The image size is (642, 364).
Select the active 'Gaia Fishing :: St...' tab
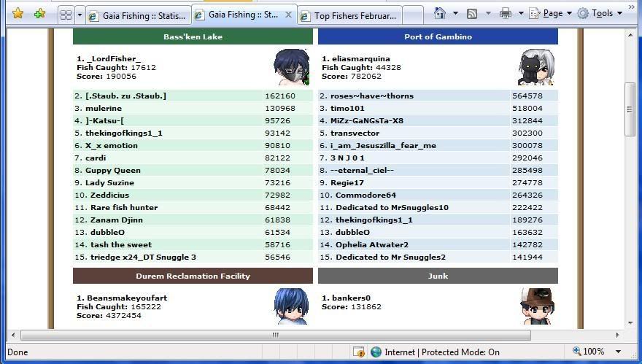coord(243,15)
